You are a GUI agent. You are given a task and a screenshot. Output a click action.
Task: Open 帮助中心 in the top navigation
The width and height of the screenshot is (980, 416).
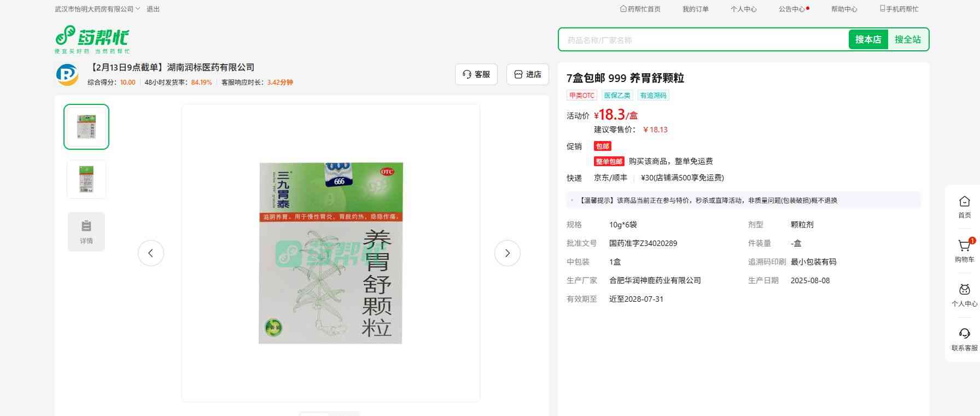(844, 9)
